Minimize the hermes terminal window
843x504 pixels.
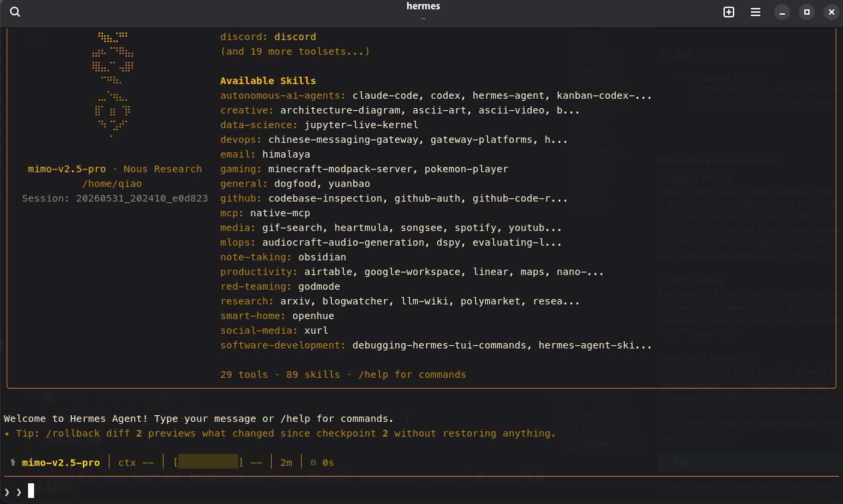pyautogui.click(x=782, y=12)
